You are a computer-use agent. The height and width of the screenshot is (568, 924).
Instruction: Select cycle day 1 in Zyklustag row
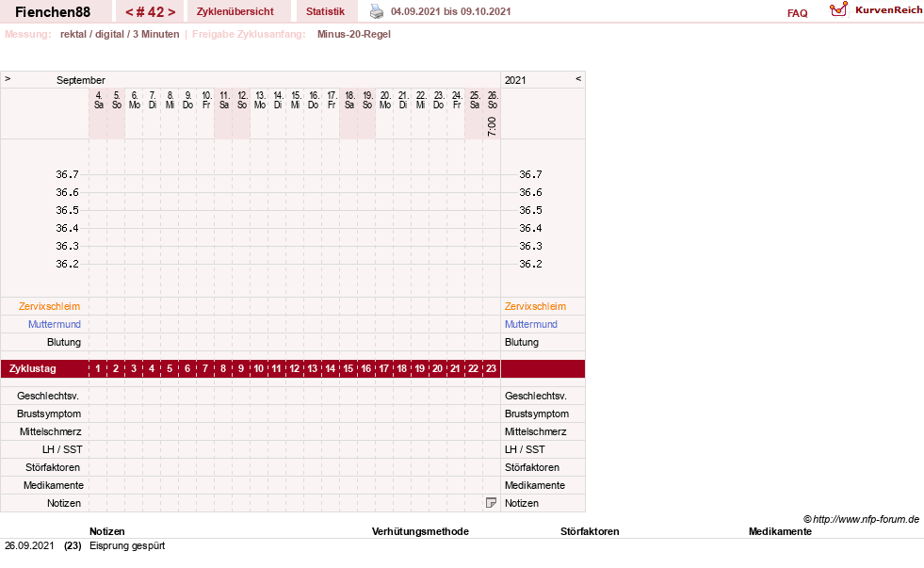click(98, 368)
